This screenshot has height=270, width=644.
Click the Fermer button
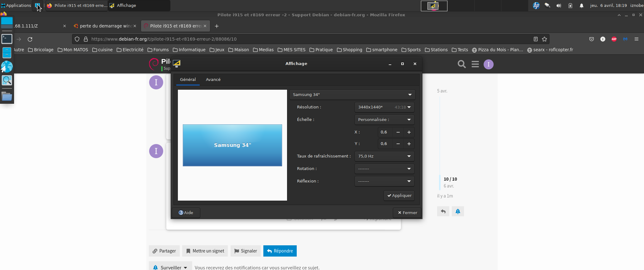(x=407, y=212)
